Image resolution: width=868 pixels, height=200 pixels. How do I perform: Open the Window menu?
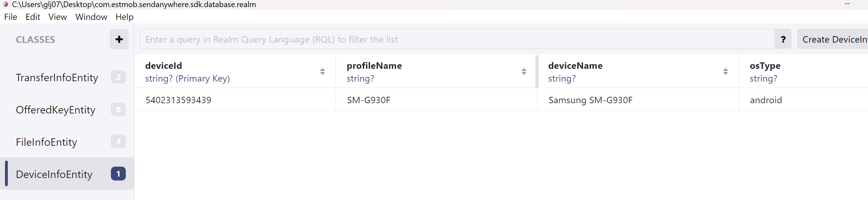tap(91, 17)
